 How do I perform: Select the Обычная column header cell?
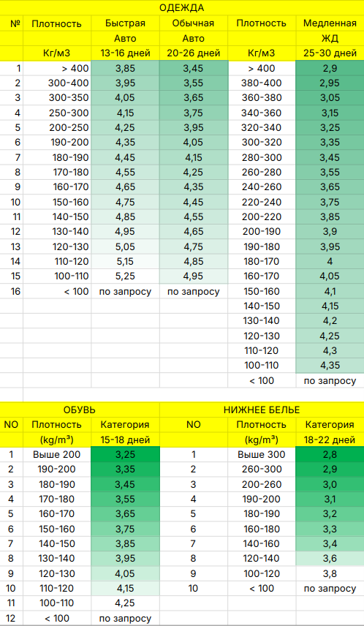pos(194,23)
